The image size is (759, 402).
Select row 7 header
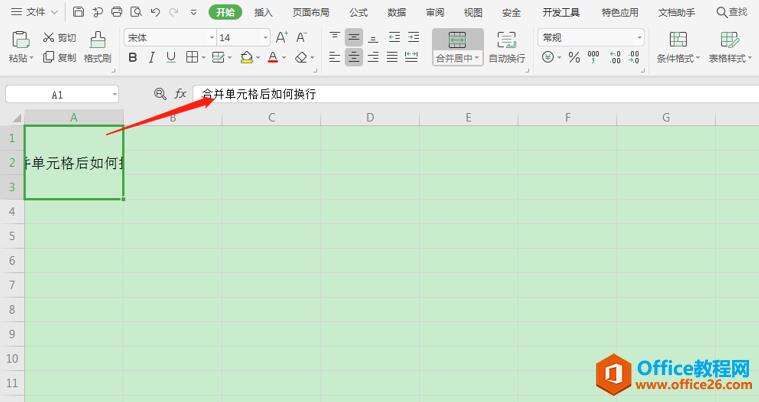pos(12,285)
